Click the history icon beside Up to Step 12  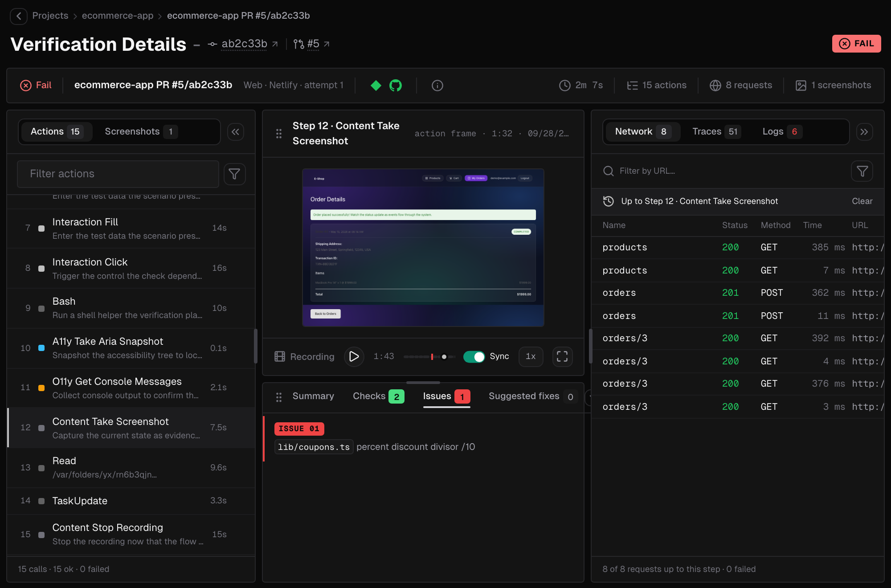point(609,201)
